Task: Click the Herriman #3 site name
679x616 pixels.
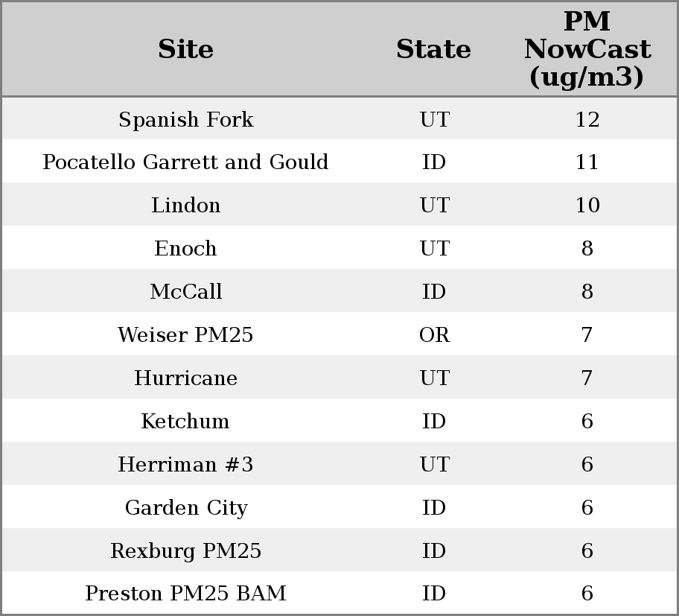Action: click(185, 465)
